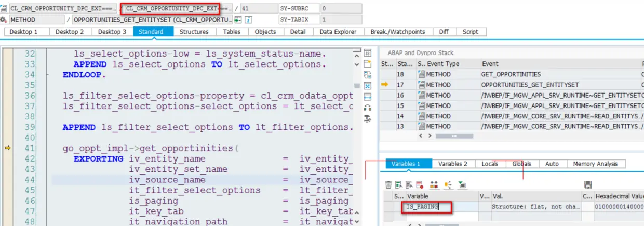Click the bottom tool icon in editor side toolbar

click(368, 118)
